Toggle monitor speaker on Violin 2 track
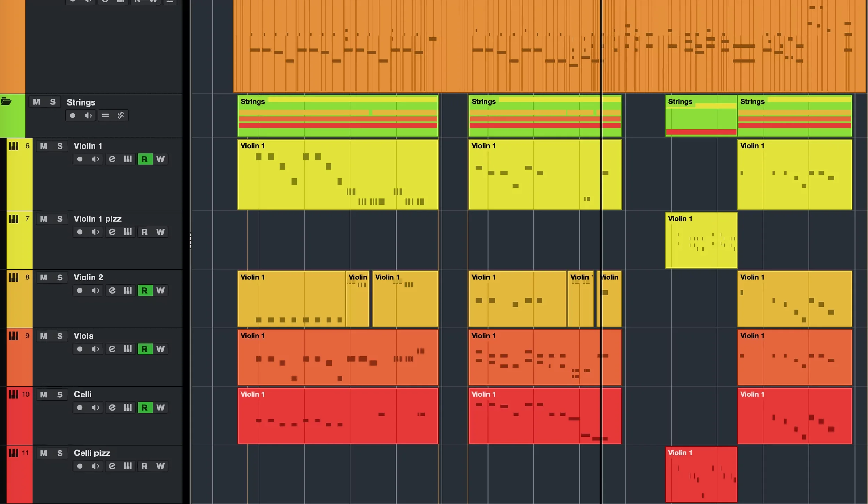The width and height of the screenshot is (868, 504). 95,290
